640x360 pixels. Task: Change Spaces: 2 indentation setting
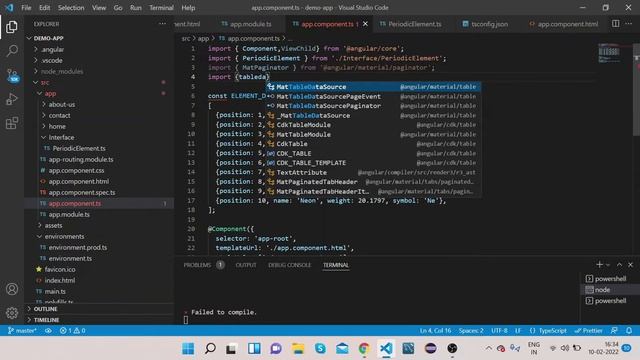tap(471, 331)
